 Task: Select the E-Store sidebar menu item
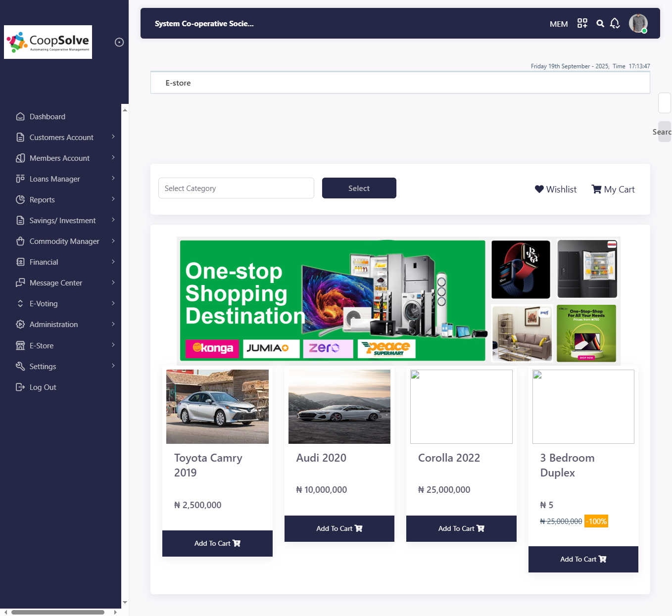click(x=42, y=346)
